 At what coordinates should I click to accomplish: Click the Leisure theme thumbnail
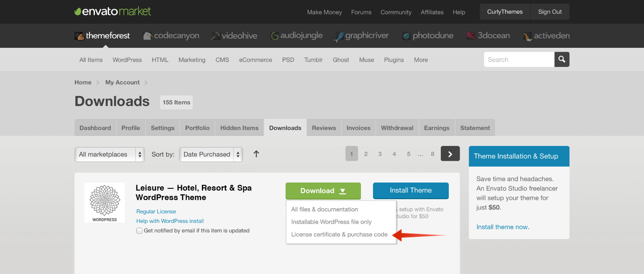point(104,202)
